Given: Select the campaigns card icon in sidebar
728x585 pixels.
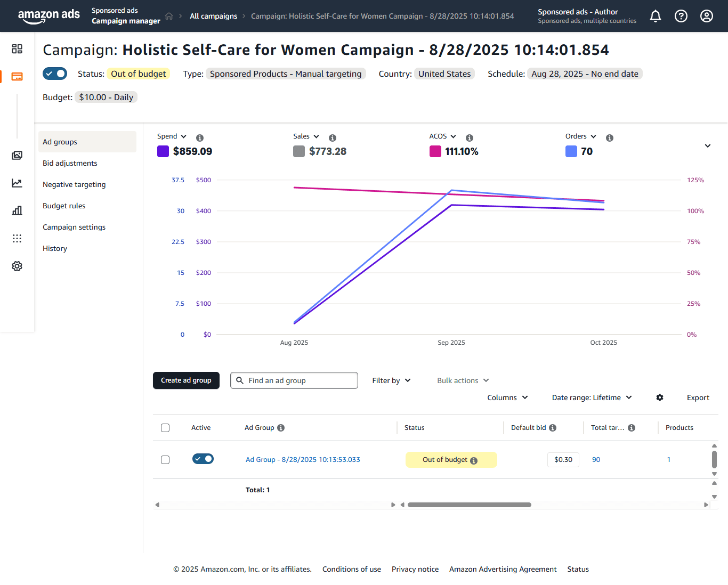Looking at the screenshot, I should pos(17,77).
